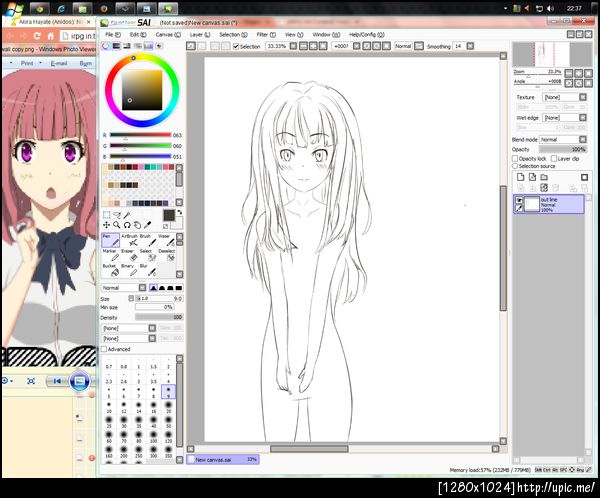Image resolution: width=600 pixels, height=498 pixels.
Task: Toggle the swatches panel icon
Action: pos(148,46)
